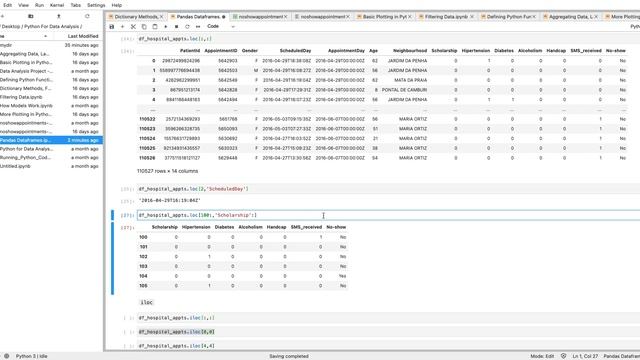Switch to the Pandas Dataframes tab

click(198, 17)
